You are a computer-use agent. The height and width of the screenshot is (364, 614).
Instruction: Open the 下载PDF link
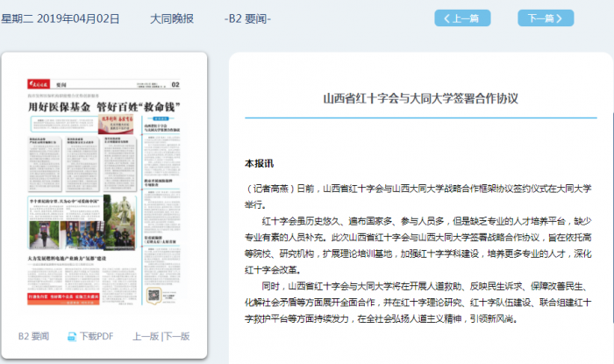pyautogui.click(x=96, y=336)
